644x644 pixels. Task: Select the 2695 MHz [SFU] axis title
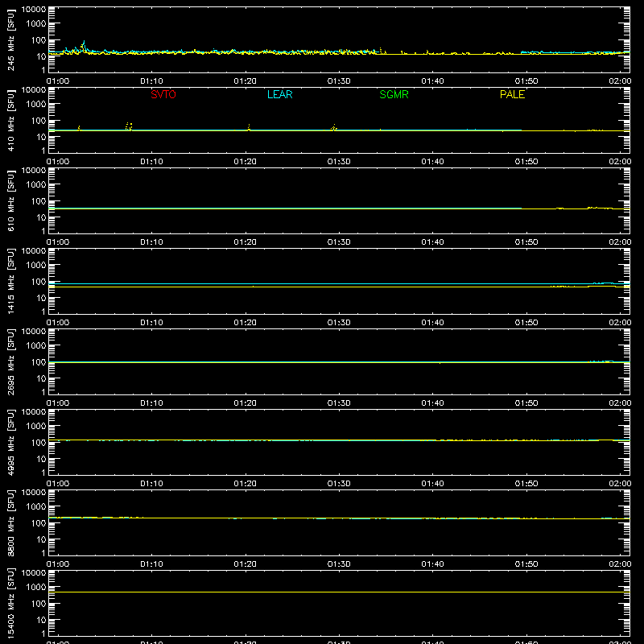11,361
